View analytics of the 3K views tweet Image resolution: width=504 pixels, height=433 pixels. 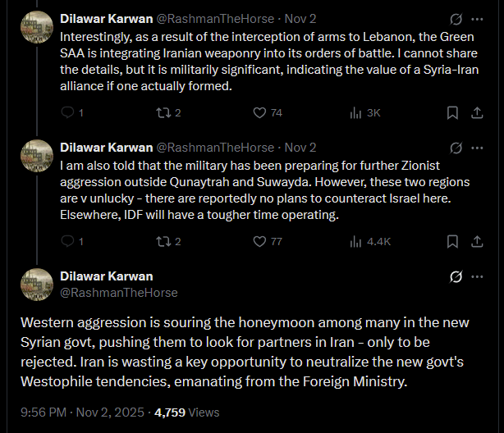pyautogui.click(x=356, y=112)
